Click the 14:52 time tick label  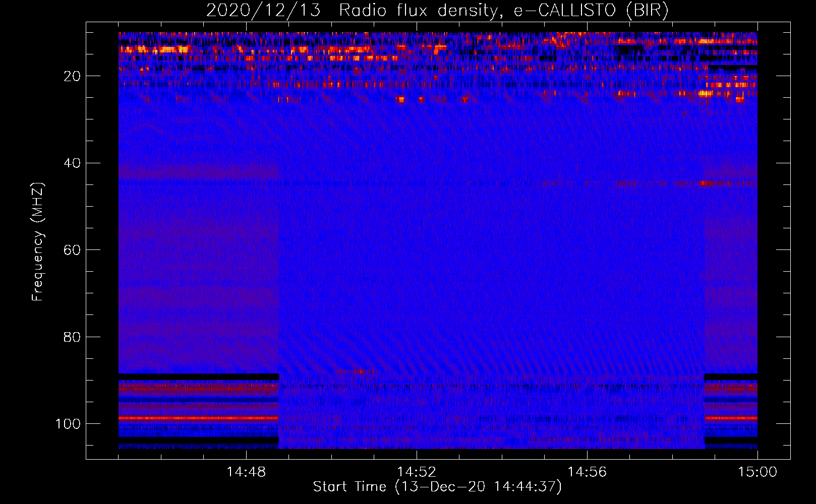[x=417, y=472]
